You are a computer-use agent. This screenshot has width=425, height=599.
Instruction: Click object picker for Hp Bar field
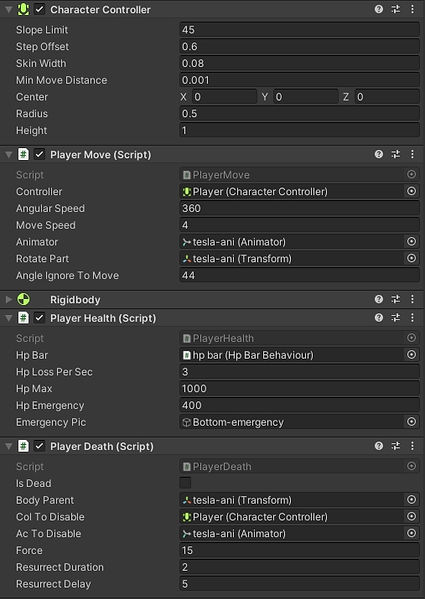click(411, 355)
